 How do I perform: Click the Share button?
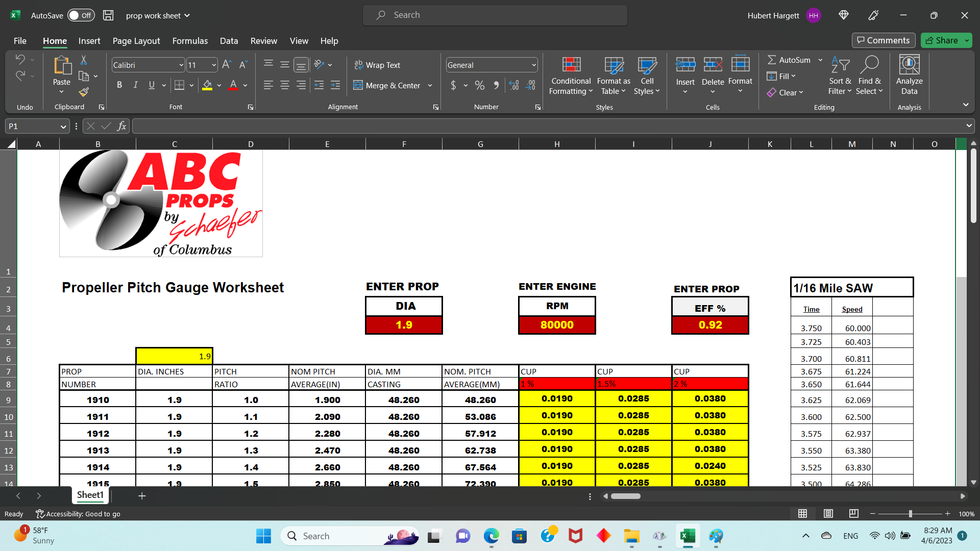point(942,40)
